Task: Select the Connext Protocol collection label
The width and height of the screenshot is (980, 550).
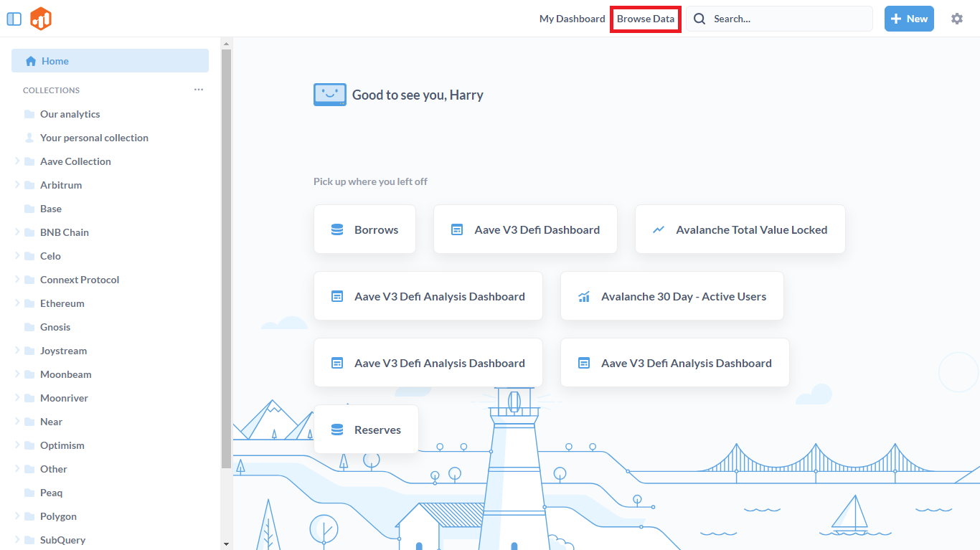Action: click(80, 280)
